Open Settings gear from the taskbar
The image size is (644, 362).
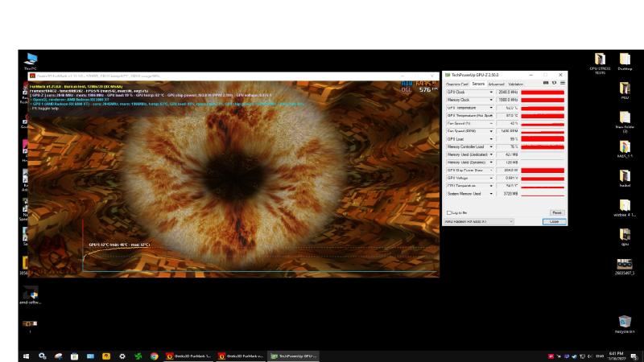click(122, 356)
